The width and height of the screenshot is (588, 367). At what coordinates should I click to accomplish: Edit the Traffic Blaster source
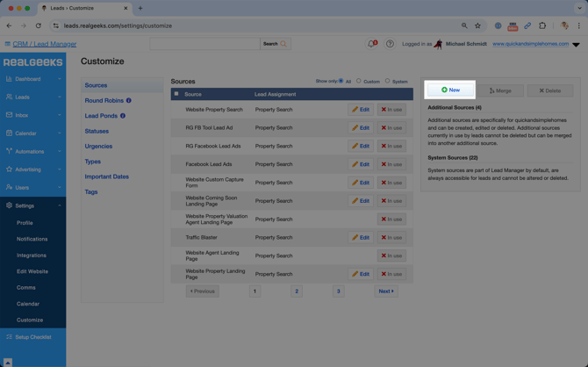pos(361,237)
